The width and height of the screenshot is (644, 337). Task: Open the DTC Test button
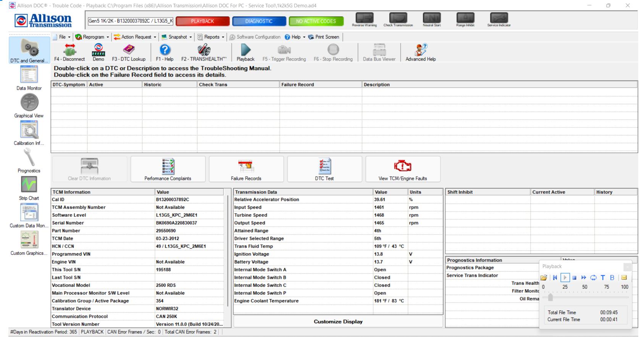pyautogui.click(x=324, y=169)
